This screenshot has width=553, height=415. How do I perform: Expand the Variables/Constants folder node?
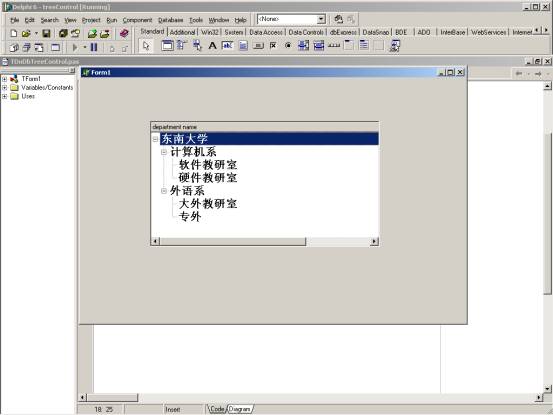coord(4,87)
